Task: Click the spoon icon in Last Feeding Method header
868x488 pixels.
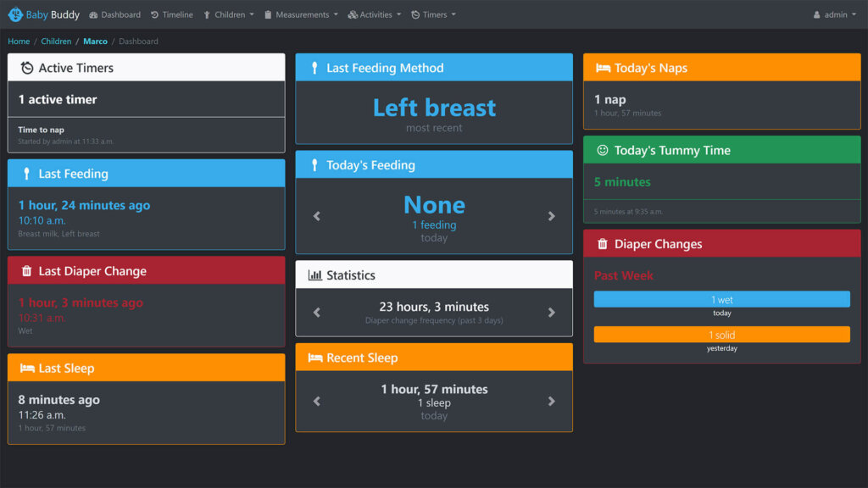Action: pos(314,68)
